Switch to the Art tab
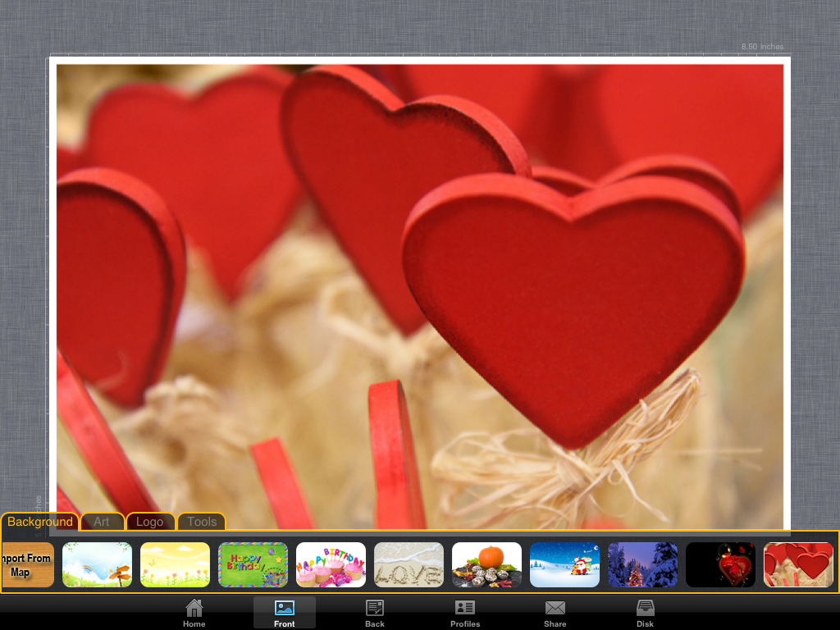This screenshot has height=630, width=840. (x=102, y=522)
